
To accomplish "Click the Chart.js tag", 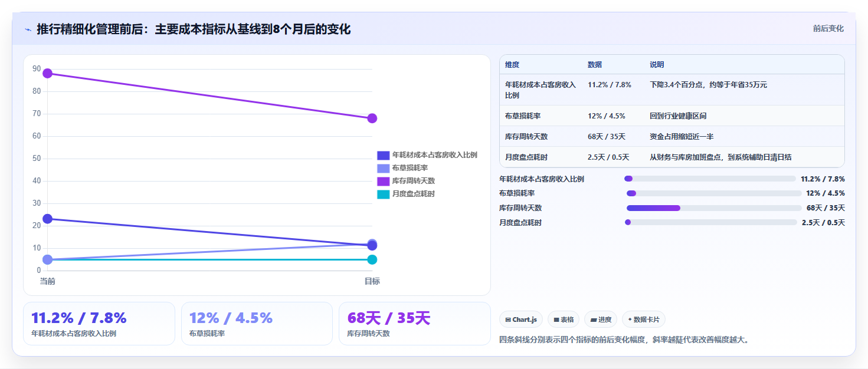I will (521, 319).
